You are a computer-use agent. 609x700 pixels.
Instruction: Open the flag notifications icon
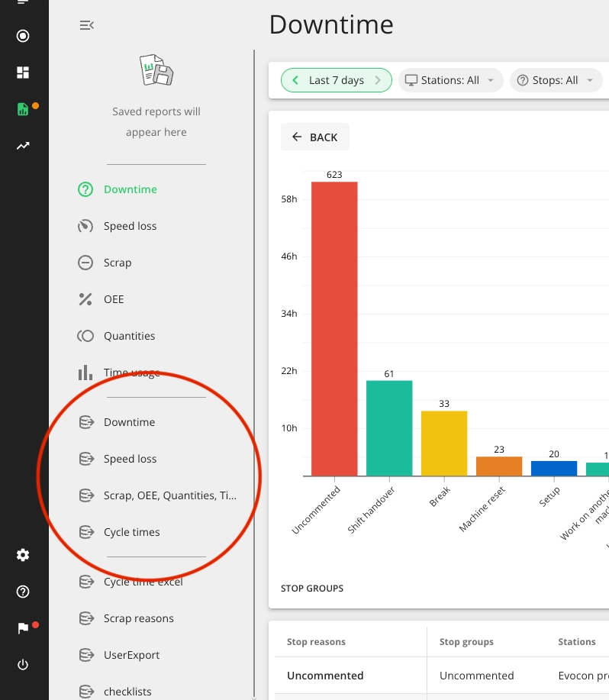[23, 628]
